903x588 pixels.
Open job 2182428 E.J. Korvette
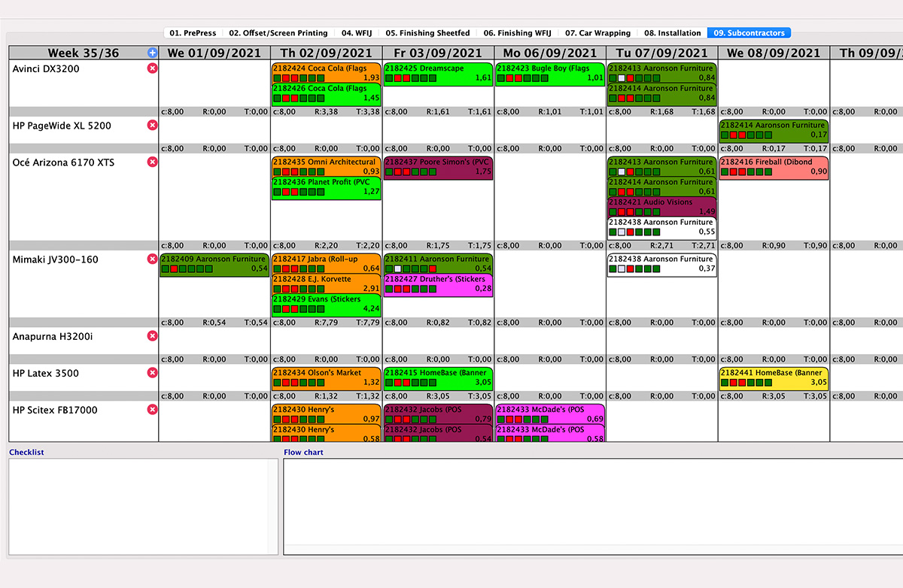(327, 284)
